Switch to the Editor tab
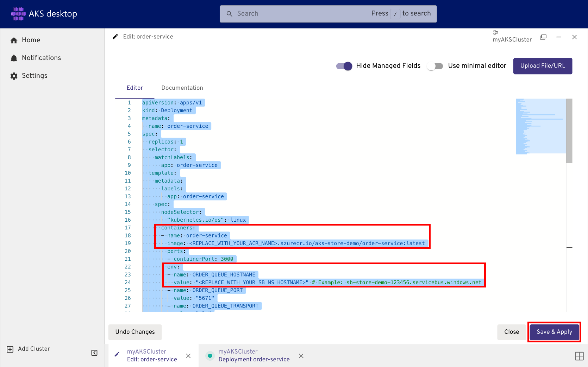This screenshot has width=588, height=367. [x=135, y=88]
